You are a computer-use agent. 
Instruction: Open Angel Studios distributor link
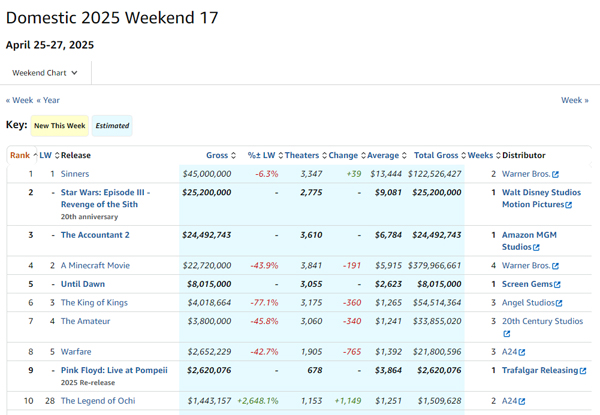[528, 303]
